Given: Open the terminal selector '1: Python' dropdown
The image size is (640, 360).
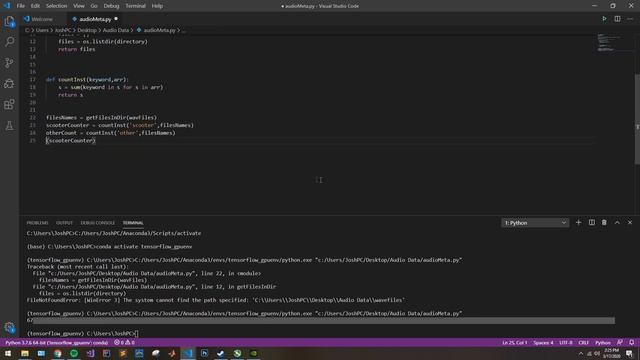Looking at the screenshot, I should 535,223.
